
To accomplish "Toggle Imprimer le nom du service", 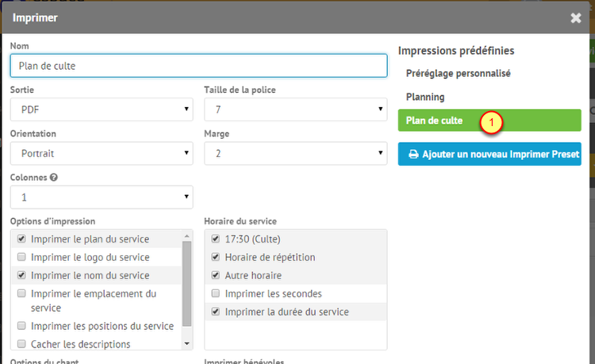I will click(x=22, y=275).
